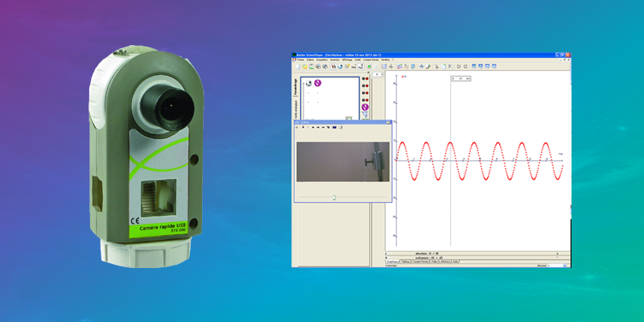
Task: Open the Fichier menu
Action: coord(300,60)
